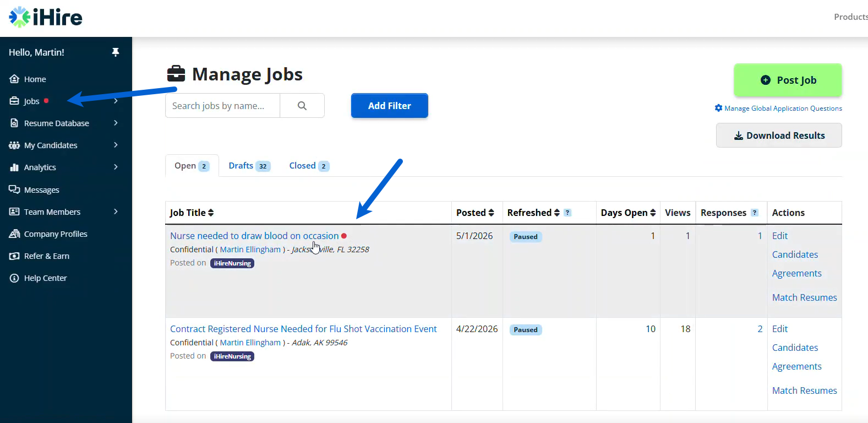Image resolution: width=868 pixels, height=423 pixels.
Task: Click the gear icon beside Manage Global Application Questions
Action: [718, 108]
